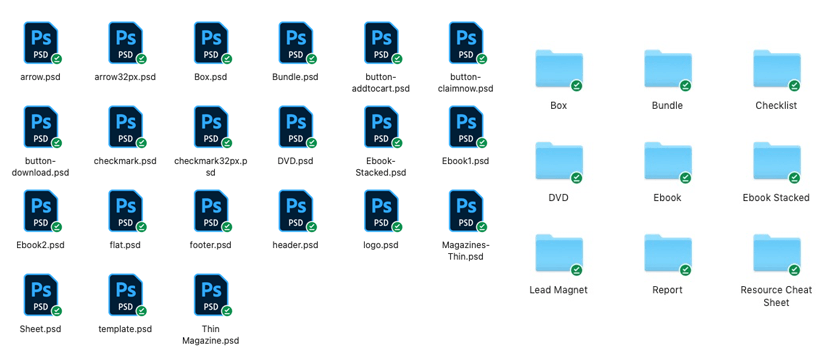The width and height of the screenshot is (825, 360).
Task: Select the DVD folder icon
Action: (x=559, y=162)
